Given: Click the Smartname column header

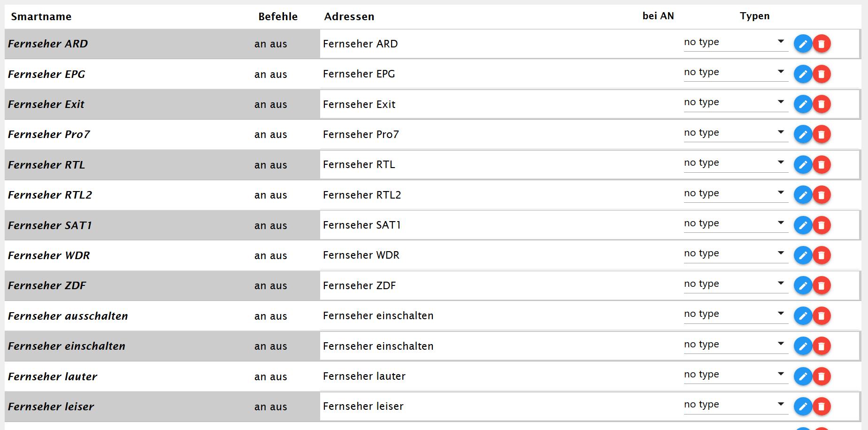Looking at the screenshot, I should point(41,17).
